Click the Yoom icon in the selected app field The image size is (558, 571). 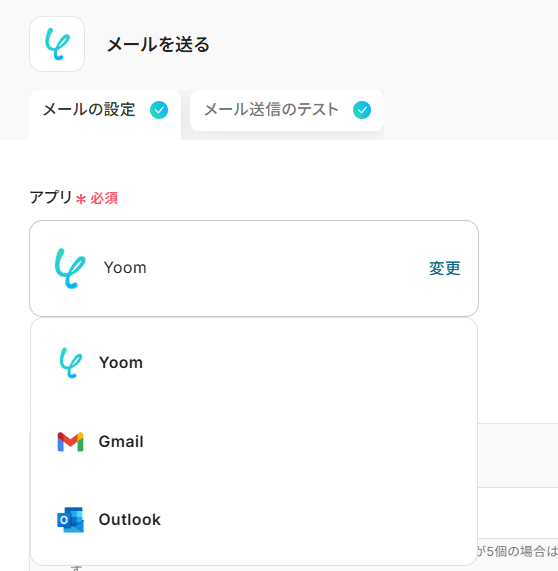coord(70,268)
